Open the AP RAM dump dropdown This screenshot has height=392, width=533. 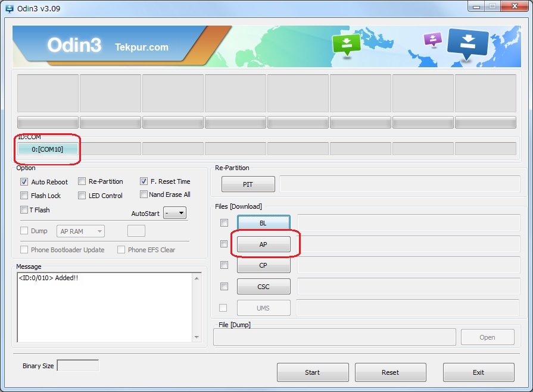click(x=80, y=231)
